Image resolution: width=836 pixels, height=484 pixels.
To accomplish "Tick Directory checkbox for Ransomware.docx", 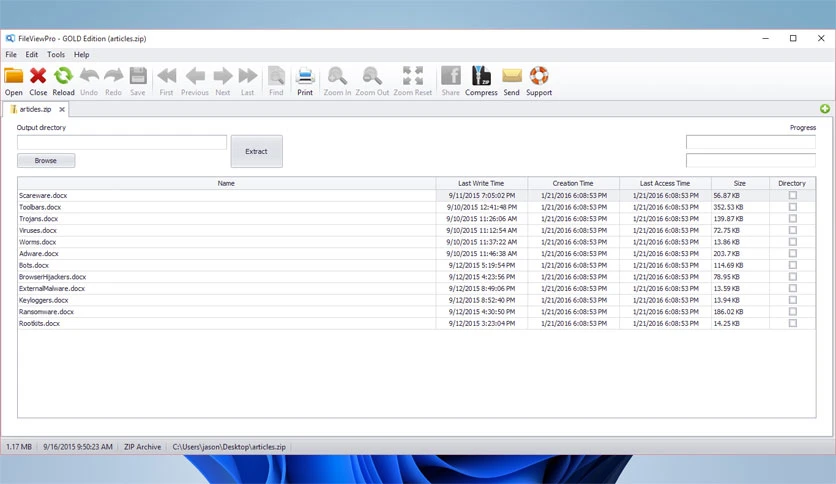I will 793,311.
